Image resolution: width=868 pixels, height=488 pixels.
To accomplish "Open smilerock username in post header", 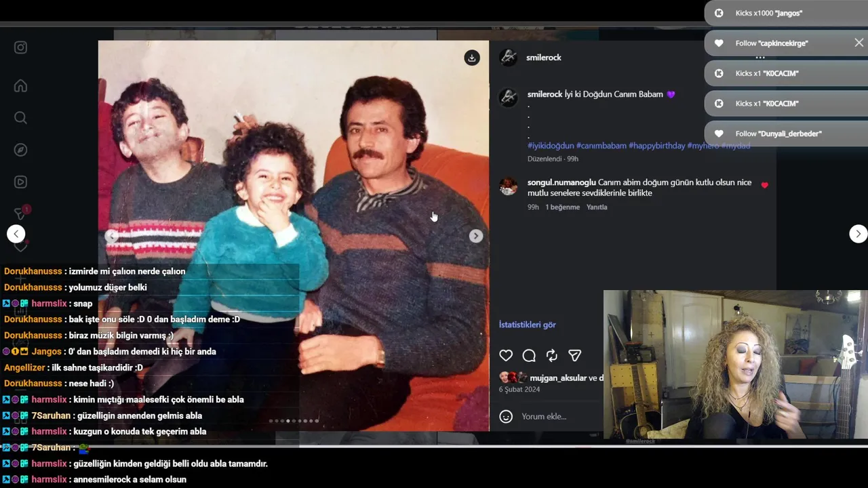I will (544, 58).
